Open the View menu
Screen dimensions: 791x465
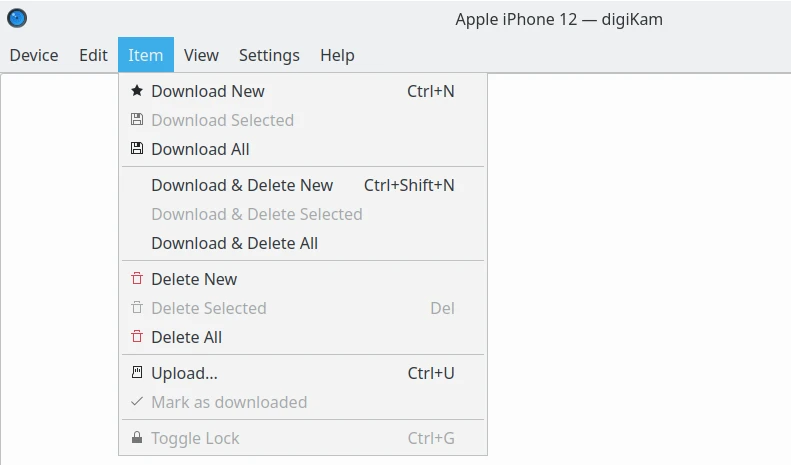[201, 55]
